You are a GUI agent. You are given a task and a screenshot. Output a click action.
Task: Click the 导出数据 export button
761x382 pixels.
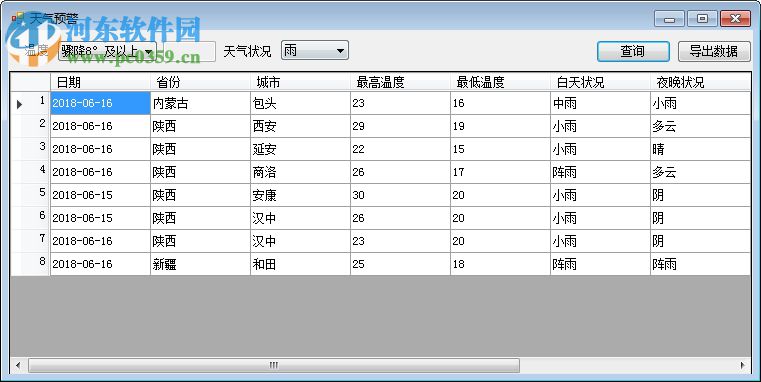(714, 51)
